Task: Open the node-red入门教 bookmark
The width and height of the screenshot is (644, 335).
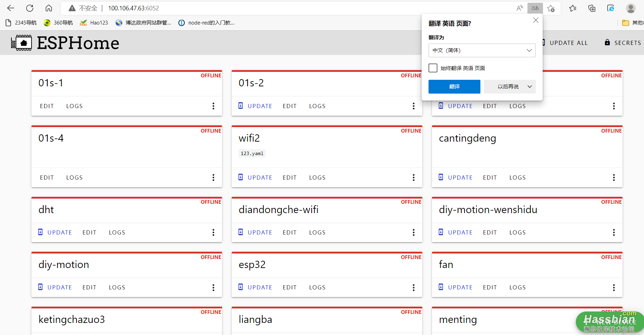Action: (206, 23)
